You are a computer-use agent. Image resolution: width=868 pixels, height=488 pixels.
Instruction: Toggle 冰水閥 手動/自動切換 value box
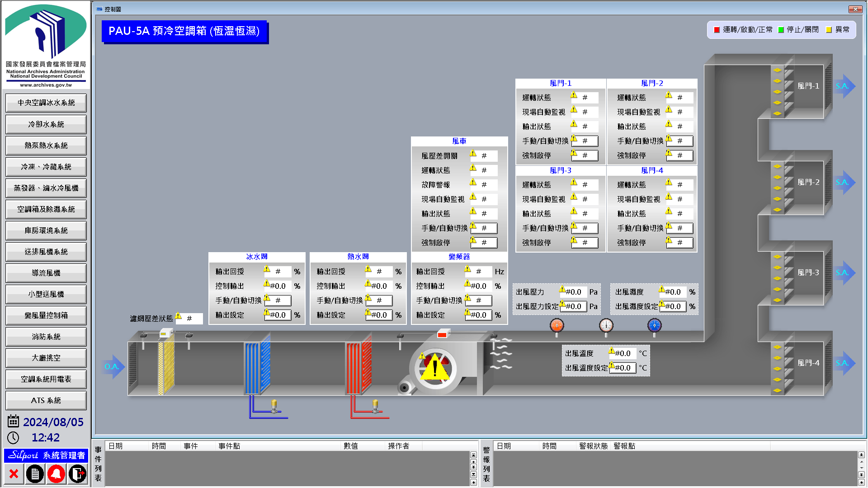click(x=278, y=300)
